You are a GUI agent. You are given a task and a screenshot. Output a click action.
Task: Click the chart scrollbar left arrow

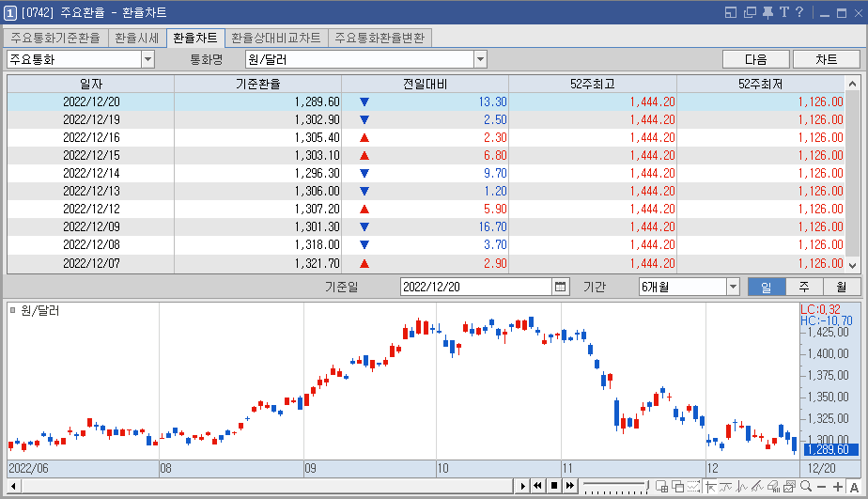coord(13,486)
